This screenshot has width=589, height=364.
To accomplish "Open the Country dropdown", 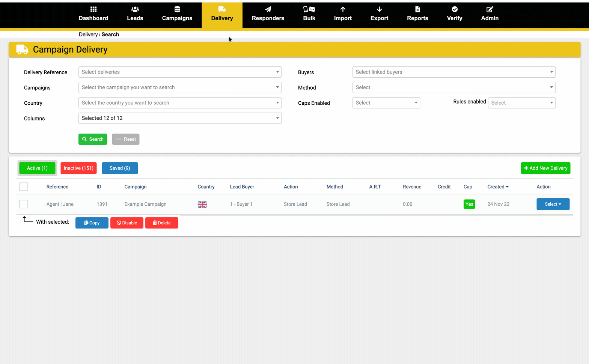I will pyautogui.click(x=180, y=103).
